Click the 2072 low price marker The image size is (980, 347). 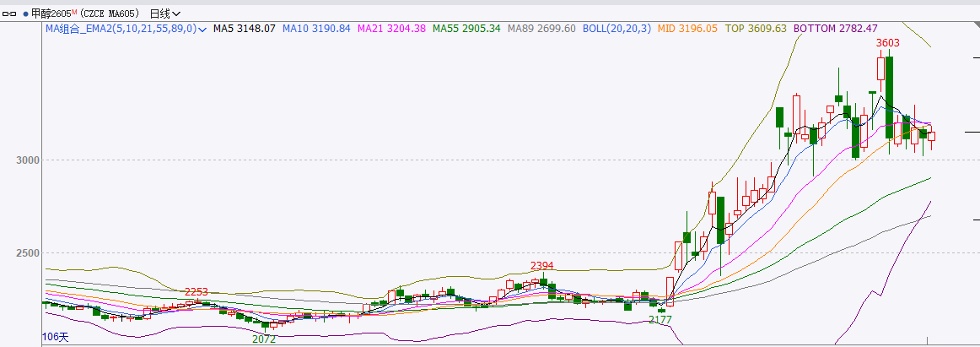pyautogui.click(x=264, y=339)
